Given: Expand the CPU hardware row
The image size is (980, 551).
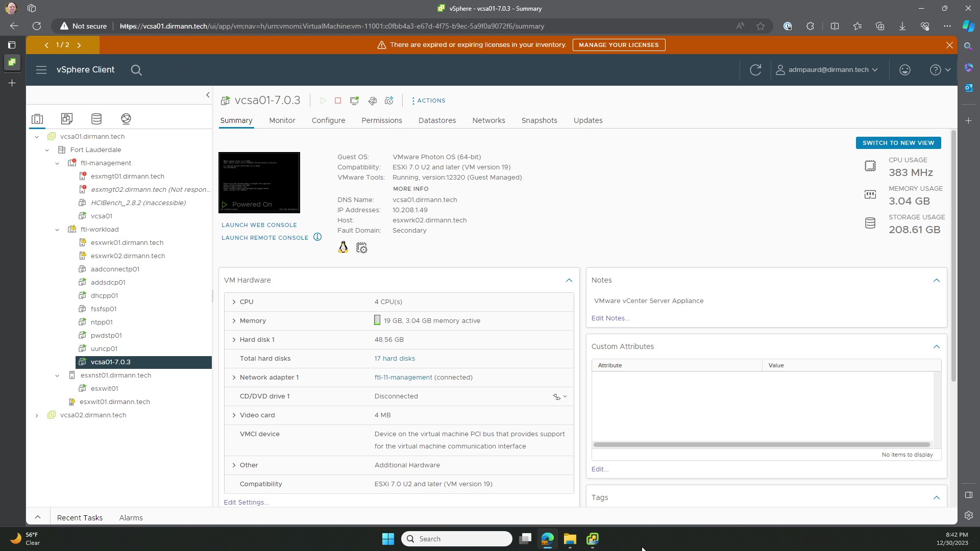Looking at the screenshot, I should click(234, 302).
